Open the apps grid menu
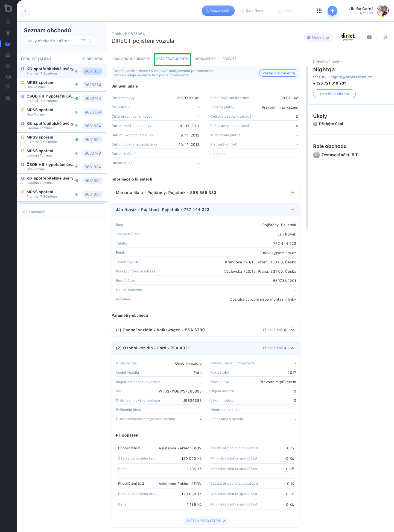394x532 pixels. coord(319,11)
